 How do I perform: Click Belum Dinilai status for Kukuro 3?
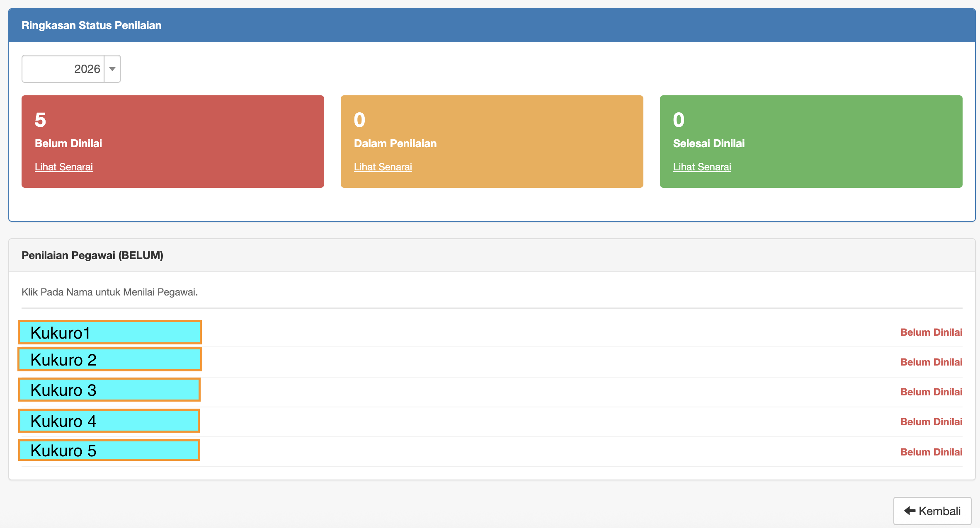[931, 392]
